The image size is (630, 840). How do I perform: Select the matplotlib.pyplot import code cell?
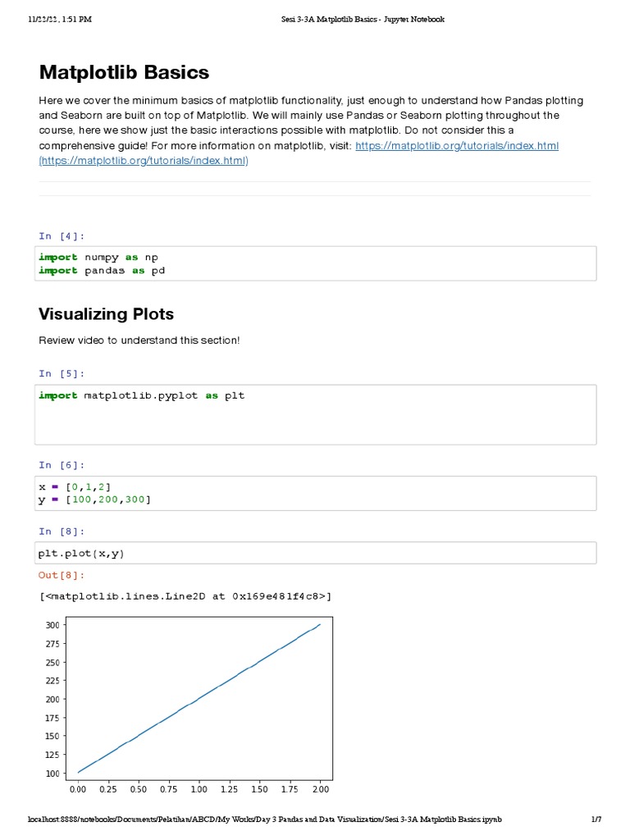coord(315,414)
